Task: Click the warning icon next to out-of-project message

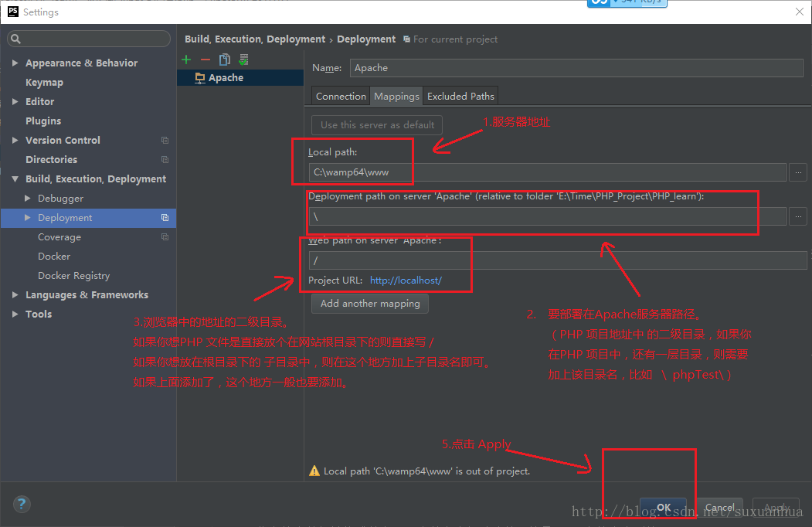Action: pos(314,471)
